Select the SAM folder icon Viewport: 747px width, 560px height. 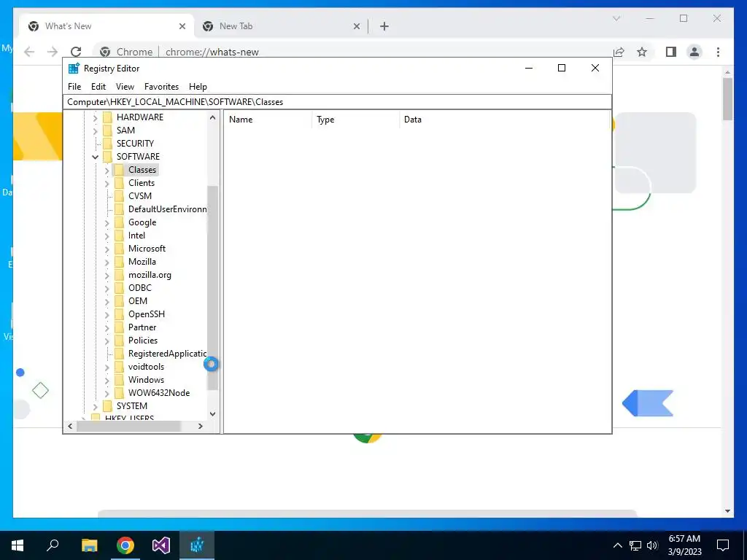[x=108, y=131]
